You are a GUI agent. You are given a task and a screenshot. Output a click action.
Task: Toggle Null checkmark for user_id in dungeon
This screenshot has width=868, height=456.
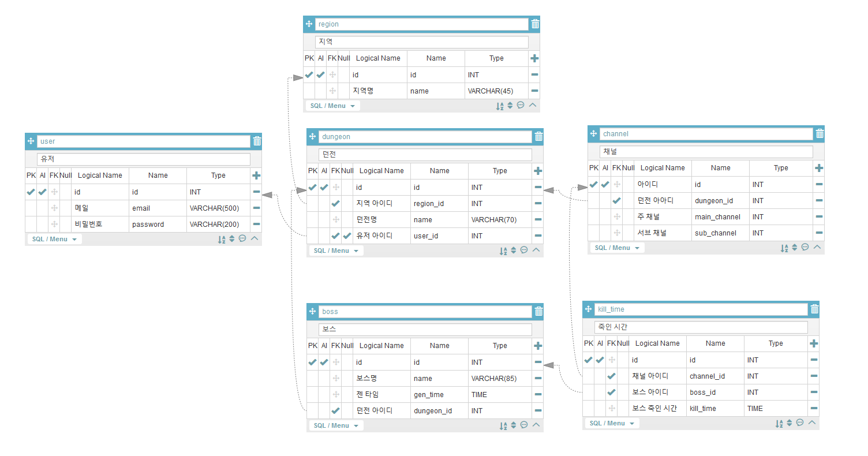pos(347,236)
